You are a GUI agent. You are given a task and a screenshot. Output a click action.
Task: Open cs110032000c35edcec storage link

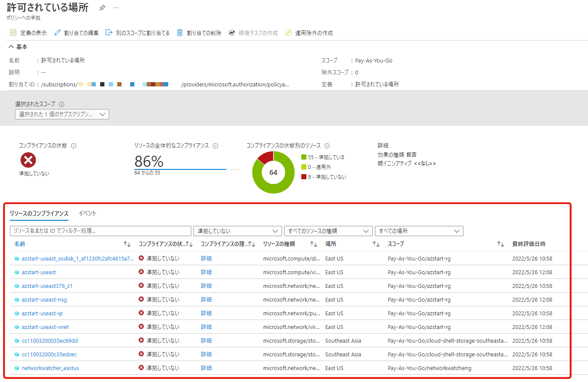(49, 355)
